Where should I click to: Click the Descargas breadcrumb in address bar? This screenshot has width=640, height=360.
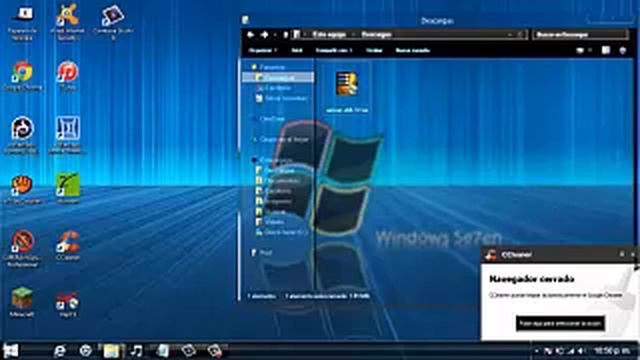click(376, 35)
